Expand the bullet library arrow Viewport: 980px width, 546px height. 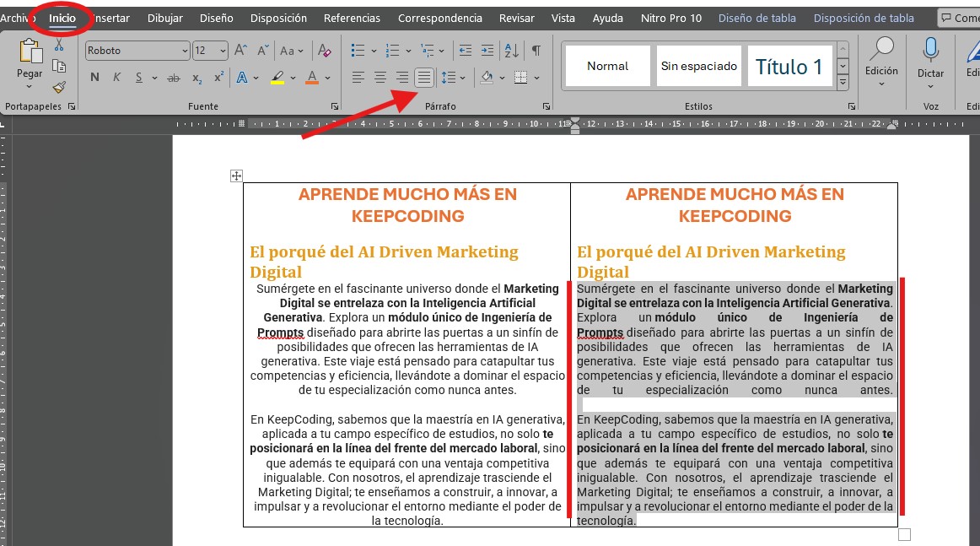click(x=374, y=51)
